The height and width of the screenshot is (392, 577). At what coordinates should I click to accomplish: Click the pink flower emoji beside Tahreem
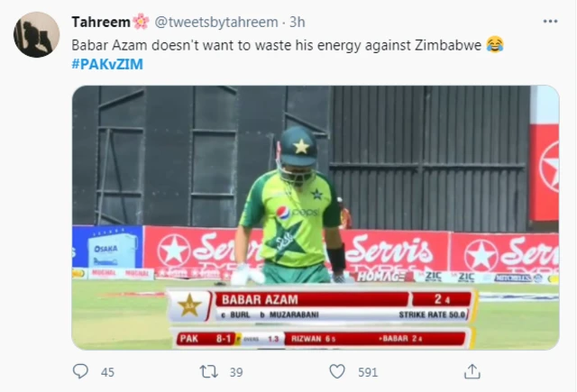141,22
